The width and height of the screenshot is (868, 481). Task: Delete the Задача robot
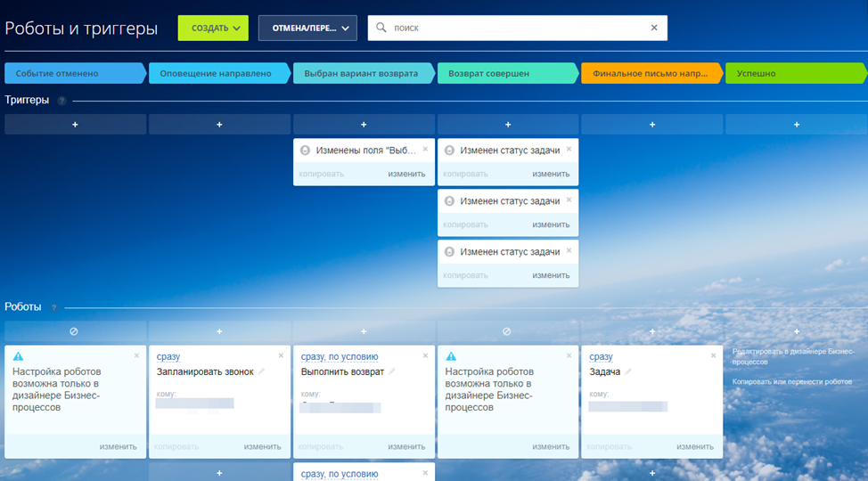tap(714, 355)
